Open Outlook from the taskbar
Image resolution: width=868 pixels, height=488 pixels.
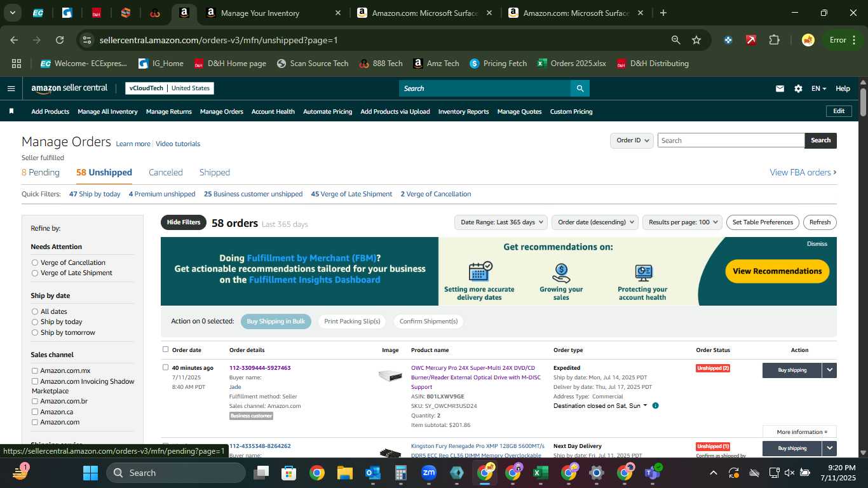[373, 473]
